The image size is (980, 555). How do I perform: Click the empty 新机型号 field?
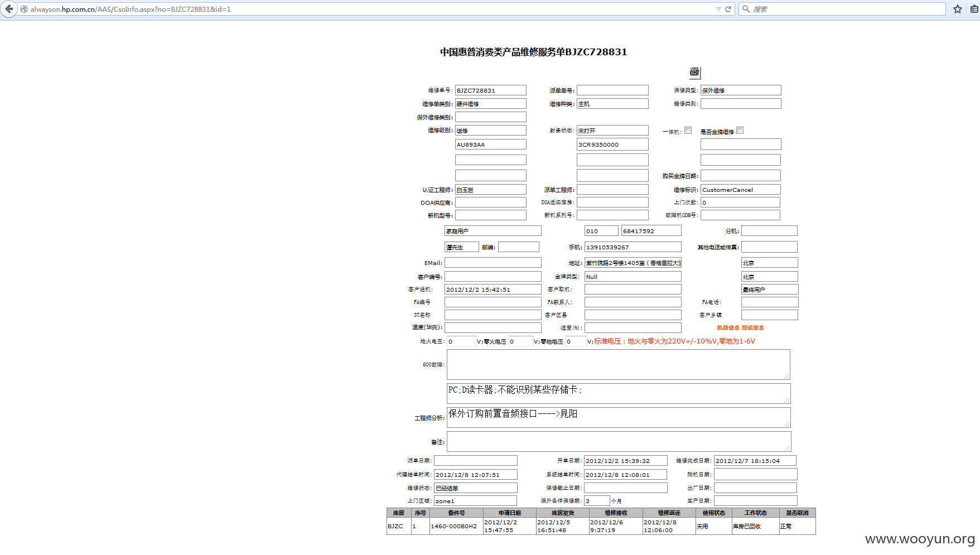point(491,215)
